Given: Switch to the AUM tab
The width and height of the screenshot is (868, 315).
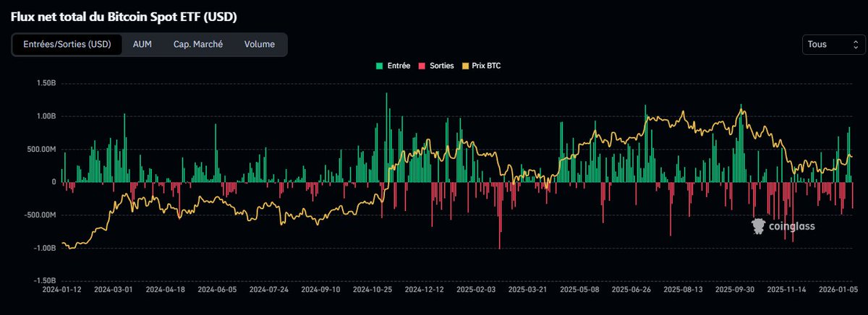Looking at the screenshot, I should (x=142, y=44).
